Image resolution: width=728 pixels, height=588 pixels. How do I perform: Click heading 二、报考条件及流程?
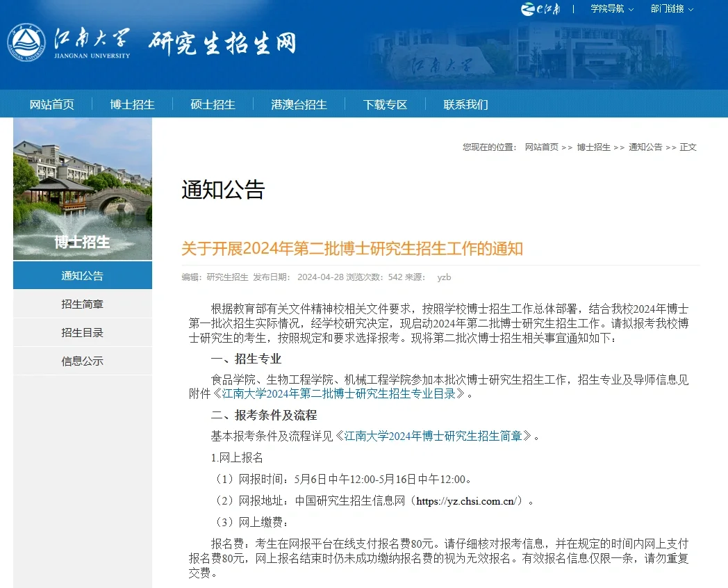point(264,415)
